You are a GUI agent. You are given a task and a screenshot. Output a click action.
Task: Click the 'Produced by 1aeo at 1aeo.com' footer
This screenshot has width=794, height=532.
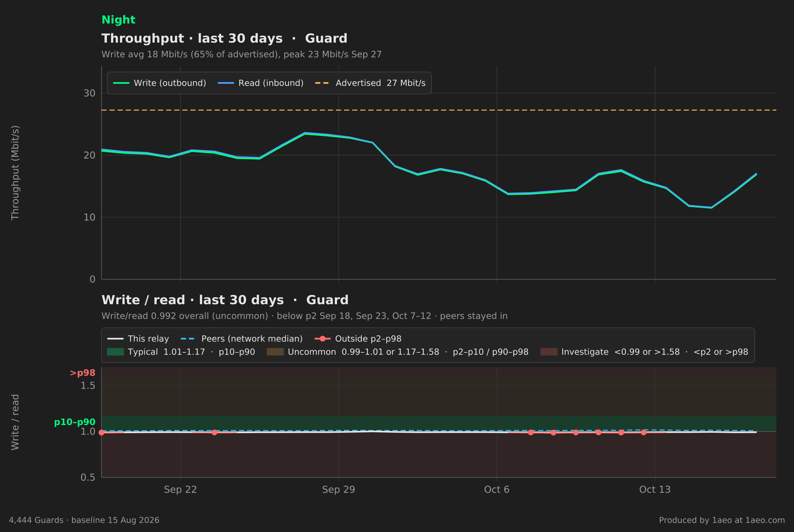tap(722, 520)
